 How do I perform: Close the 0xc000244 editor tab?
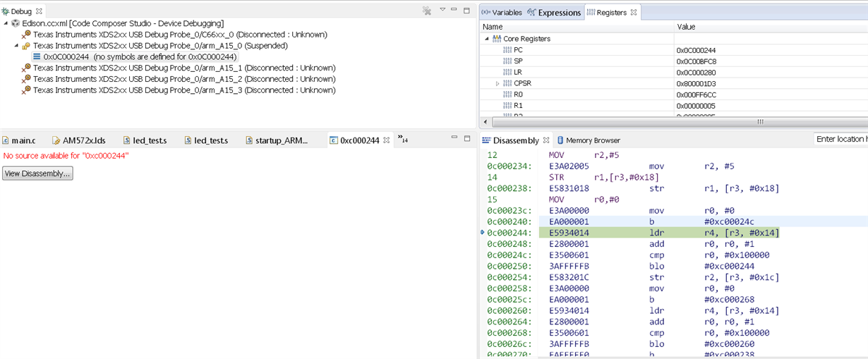386,140
